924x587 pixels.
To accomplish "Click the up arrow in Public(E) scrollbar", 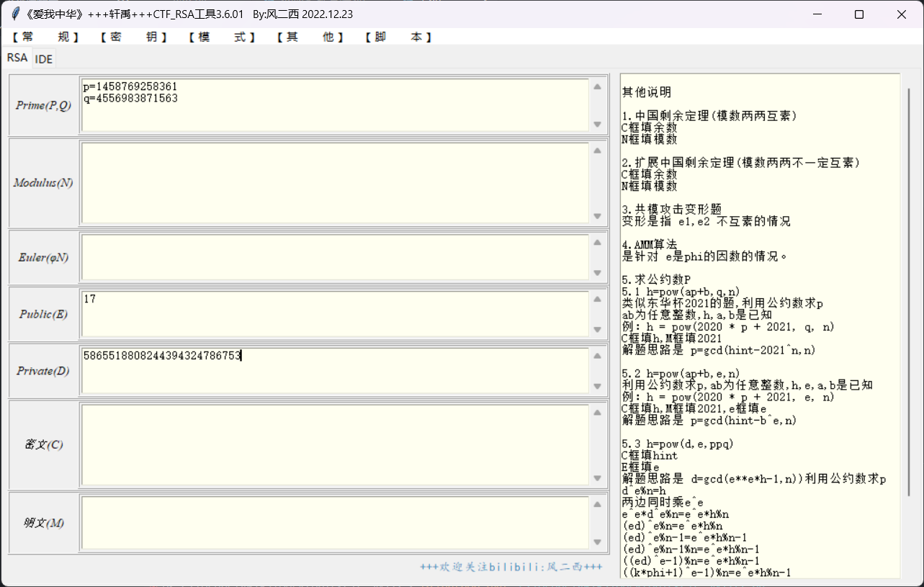I will pos(597,299).
